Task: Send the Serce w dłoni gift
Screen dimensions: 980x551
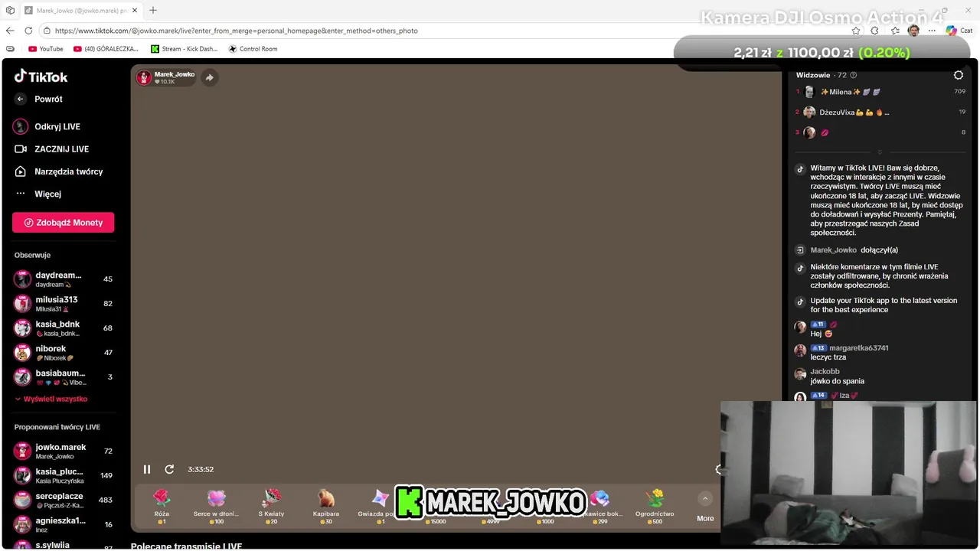Action: tap(217, 506)
